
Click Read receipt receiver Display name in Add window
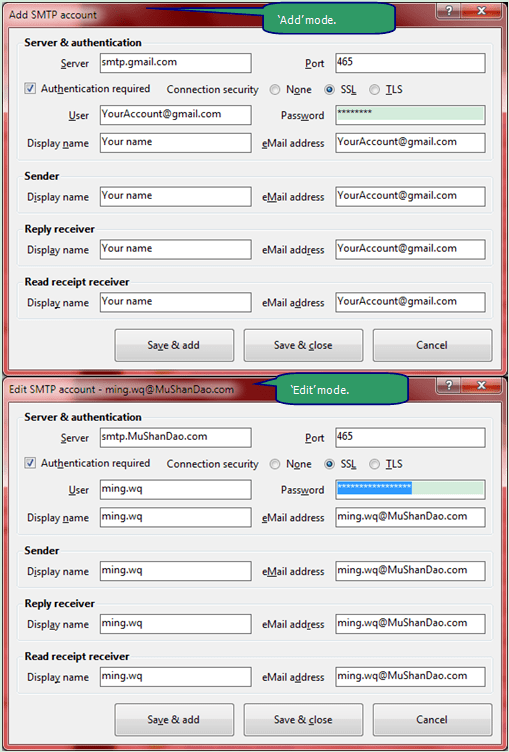(x=176, y=302)
